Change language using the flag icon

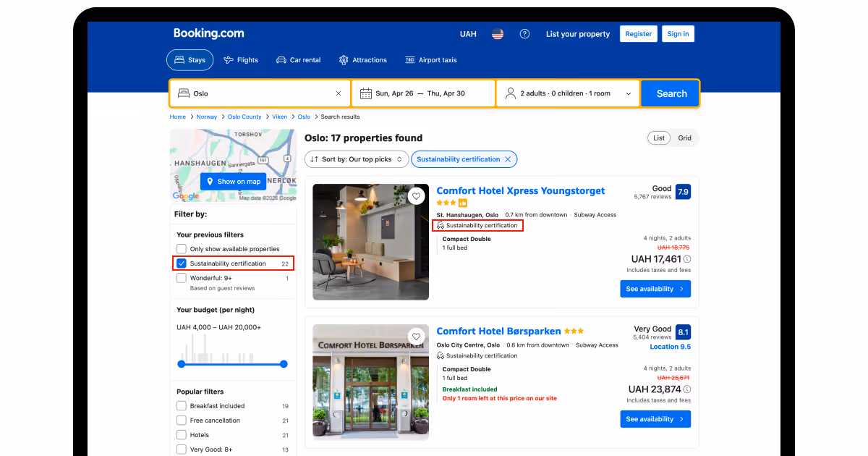pyautogui.click(x=497, y=33)
